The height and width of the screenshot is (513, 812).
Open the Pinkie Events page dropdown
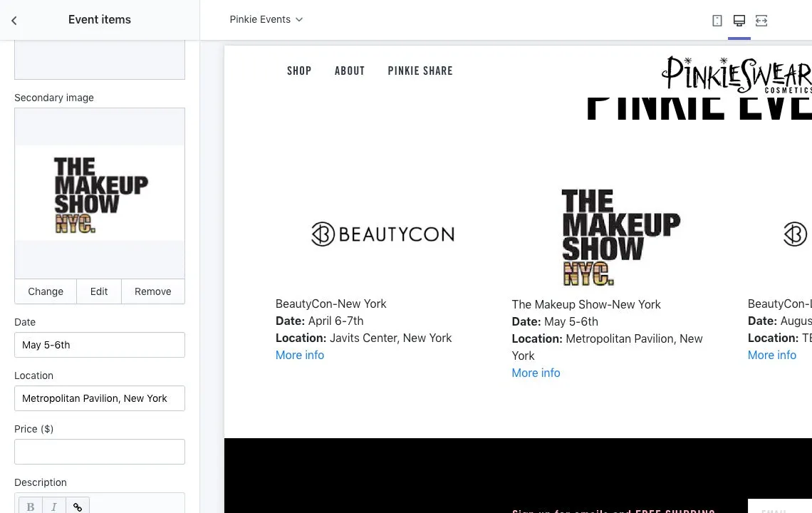pyautogui.click(x=266, y=19)
